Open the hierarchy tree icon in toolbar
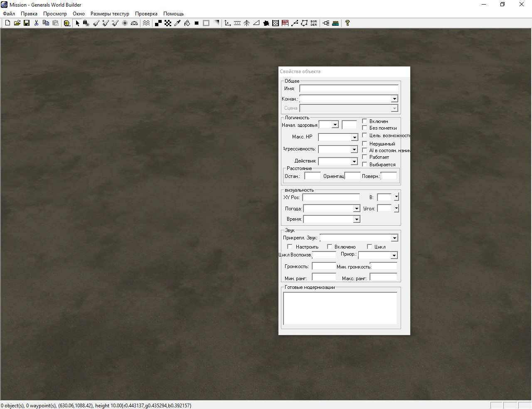Image resolution: width=532 pixels, height=409 pixels. [326, 23]
